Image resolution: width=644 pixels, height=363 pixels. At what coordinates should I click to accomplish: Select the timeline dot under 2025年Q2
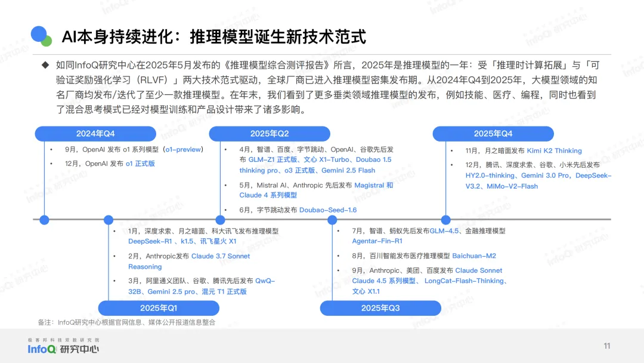pos(220,220)
